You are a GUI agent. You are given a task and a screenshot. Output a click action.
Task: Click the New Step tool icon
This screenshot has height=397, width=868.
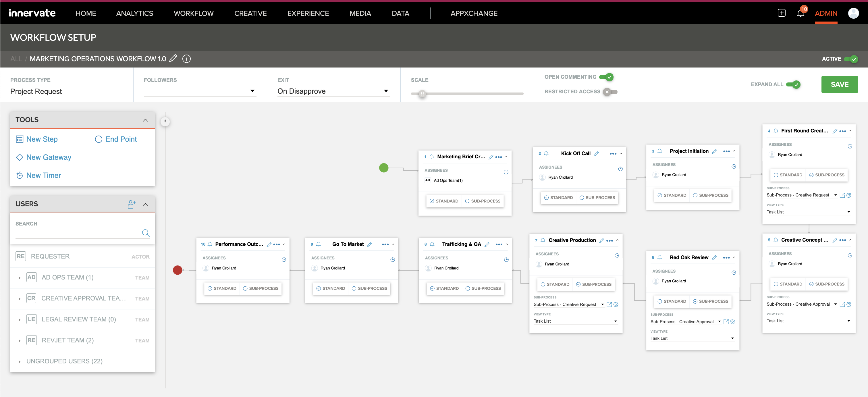tap(20, 139)
